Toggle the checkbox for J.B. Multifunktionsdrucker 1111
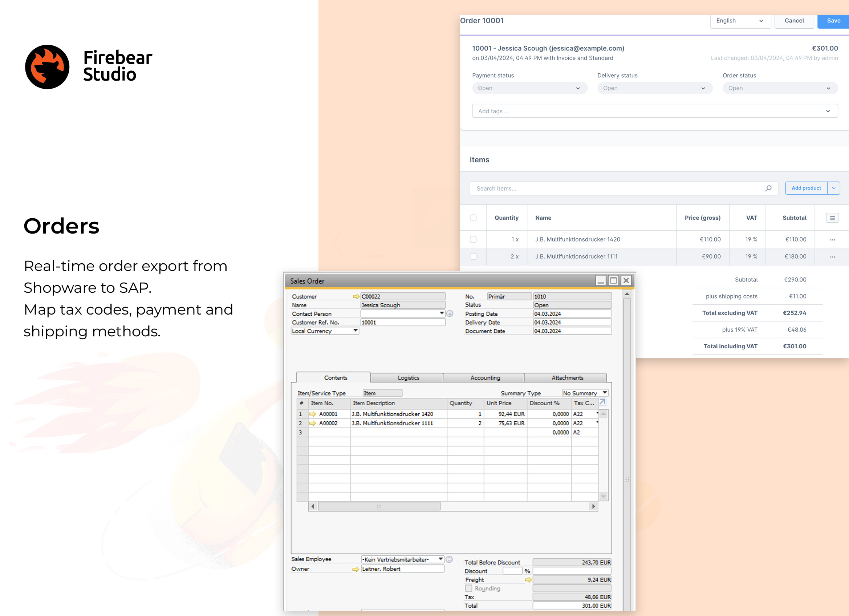 [473, 256]
